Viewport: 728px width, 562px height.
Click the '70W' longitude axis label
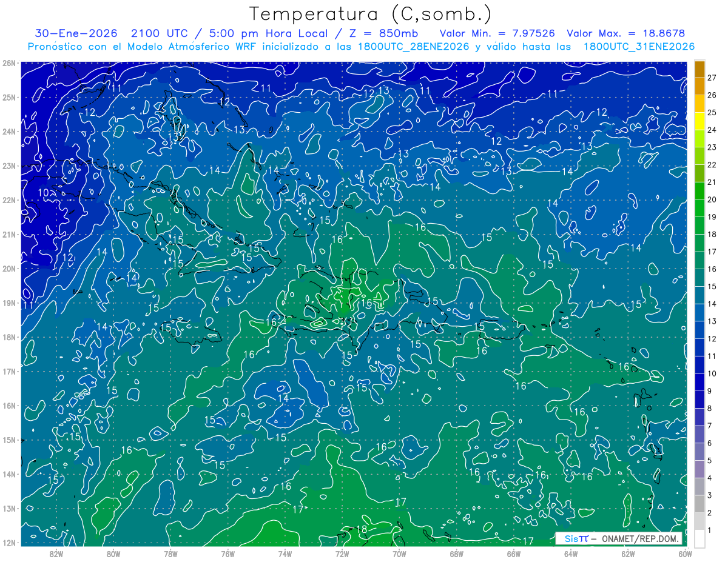point(399,553)
